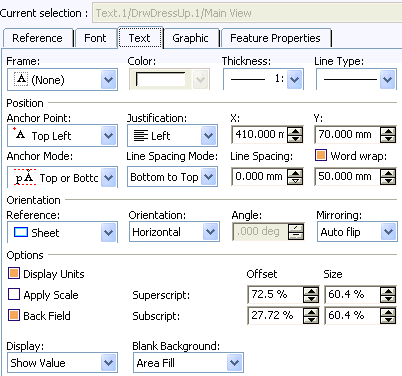Increase Superscript Offset value
402x376 pixels.
[x=311, y=291]
